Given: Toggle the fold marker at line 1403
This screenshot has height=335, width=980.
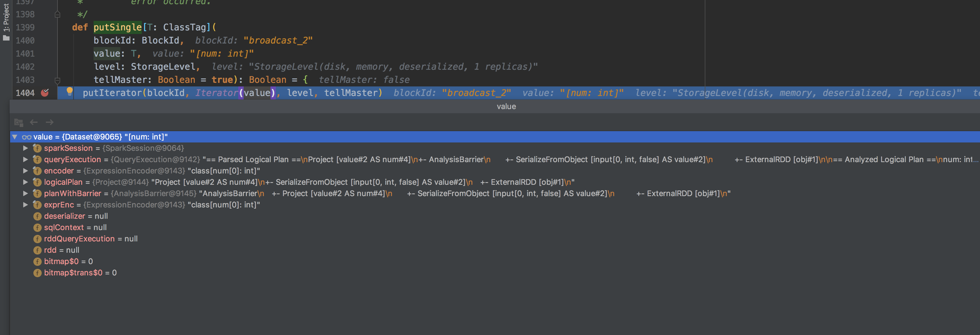Looking at the screenshot, I should (57, 80).
